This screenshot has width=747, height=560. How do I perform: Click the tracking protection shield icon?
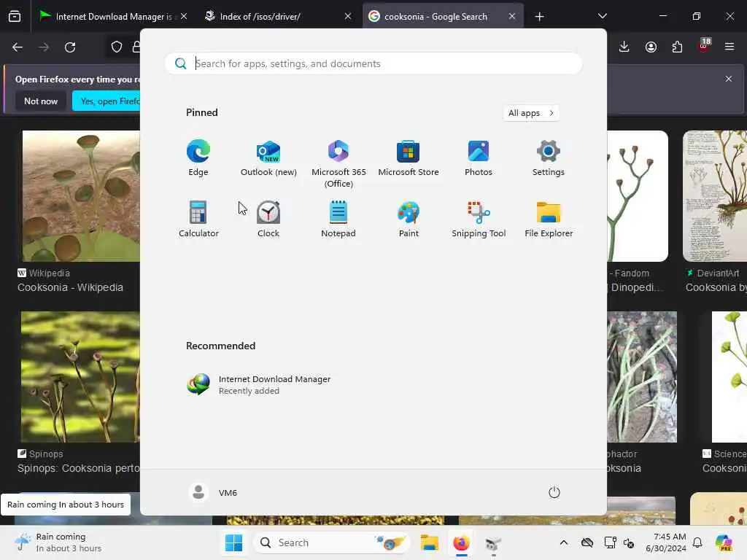click(x=117, y=47)
